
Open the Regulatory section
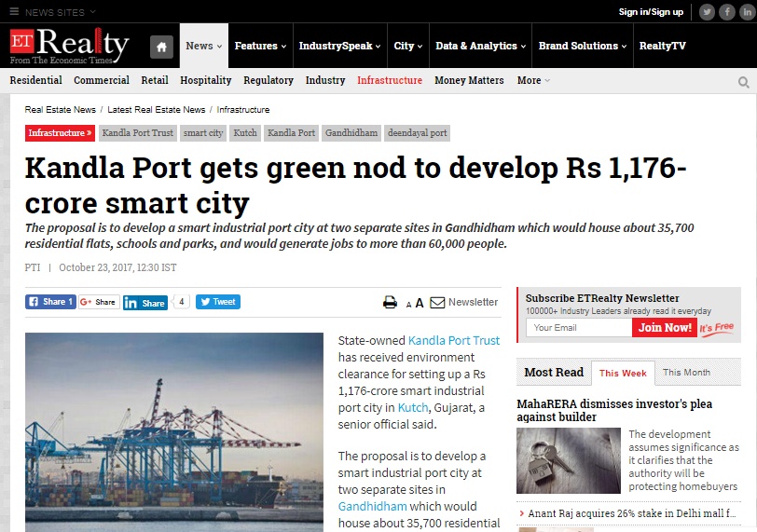point(268,80)
